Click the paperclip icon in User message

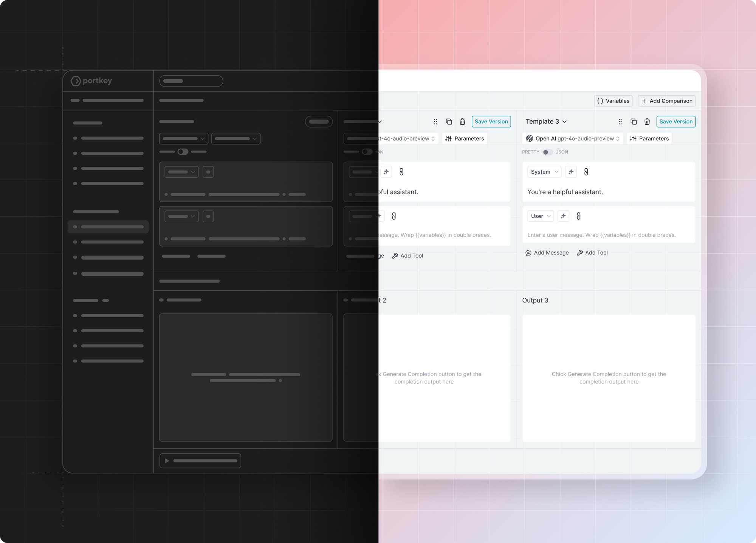pos(578,216)
